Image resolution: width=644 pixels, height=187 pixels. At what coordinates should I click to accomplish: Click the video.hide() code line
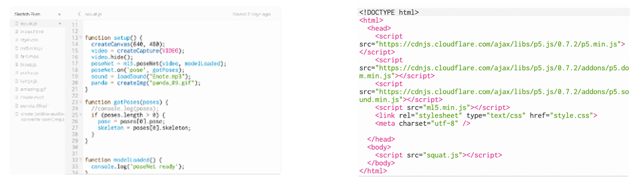click(x=112, y=57)
